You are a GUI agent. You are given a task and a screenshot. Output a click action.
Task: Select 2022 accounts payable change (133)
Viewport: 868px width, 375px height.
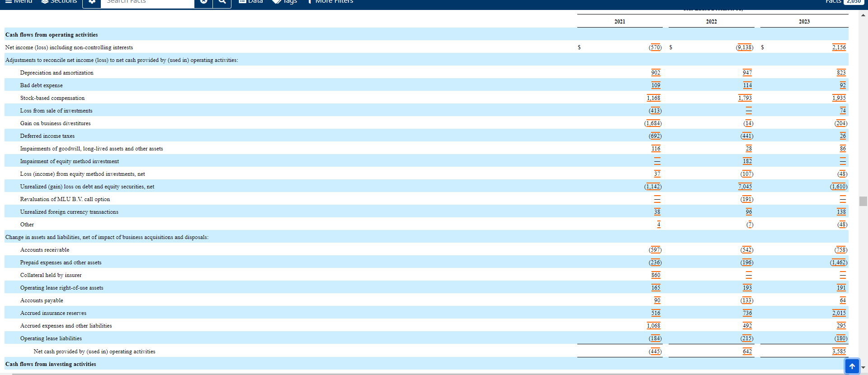pyautogui.click(x=747, y=300)
